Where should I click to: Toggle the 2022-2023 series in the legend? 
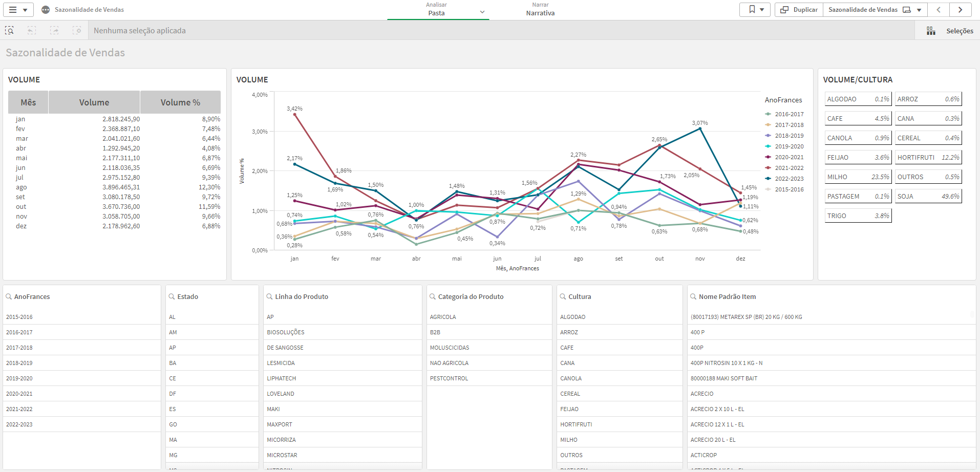click(x=787, y=178)
